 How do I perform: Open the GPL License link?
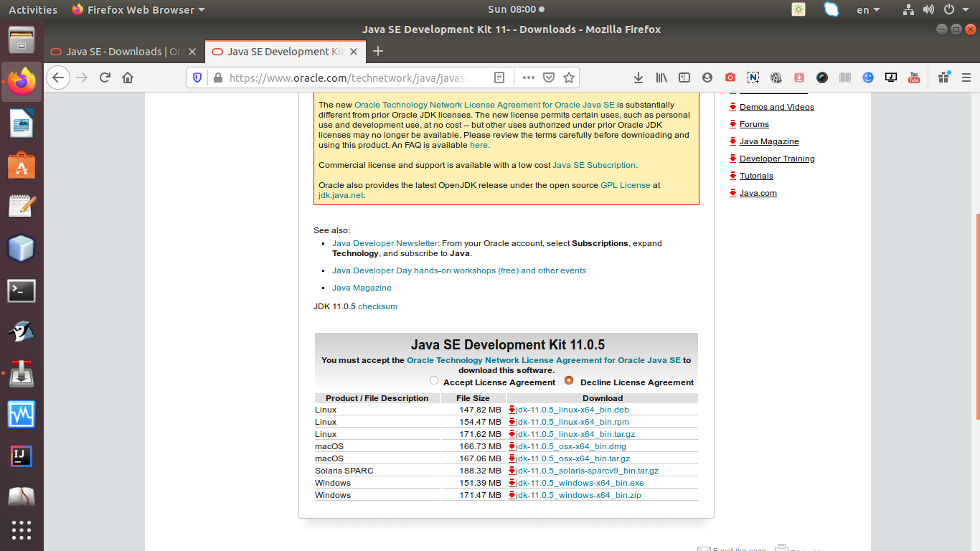pyautogui.click(x=626, y=185)
